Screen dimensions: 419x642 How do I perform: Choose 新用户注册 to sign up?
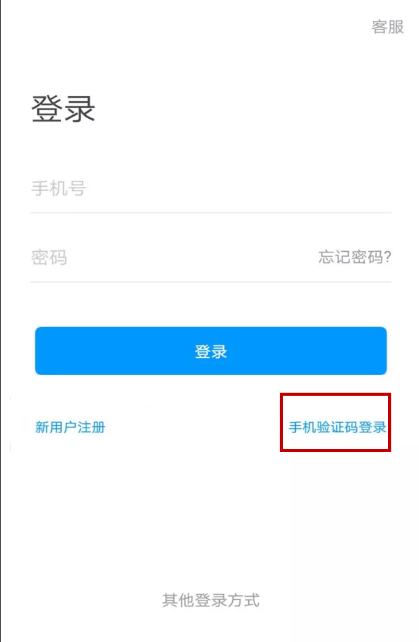tap(70, 427)
